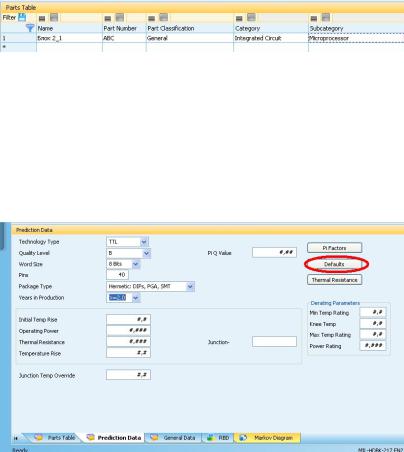Click the Junction value field
This screenshot has width=404, height=452.
click(274, 342)
